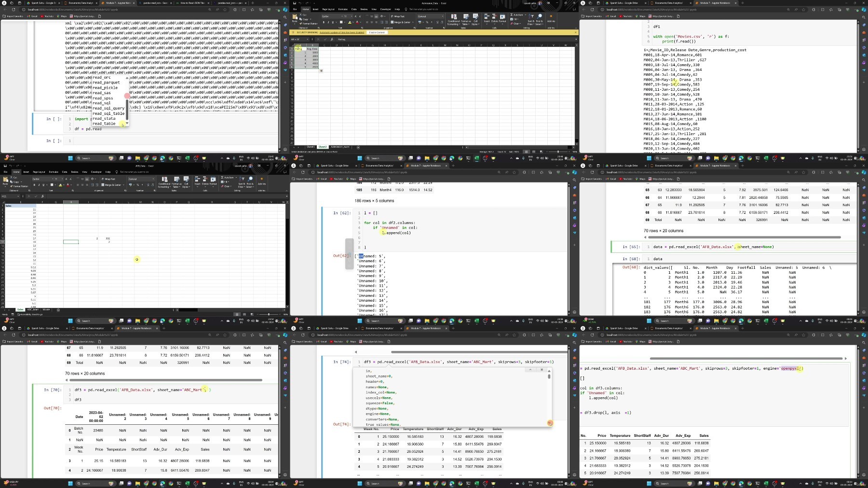Click Save icon in Admission_Data Excel title bar
Image resolution: width=868 pixels, height=488 pixels.
[295, 3]
